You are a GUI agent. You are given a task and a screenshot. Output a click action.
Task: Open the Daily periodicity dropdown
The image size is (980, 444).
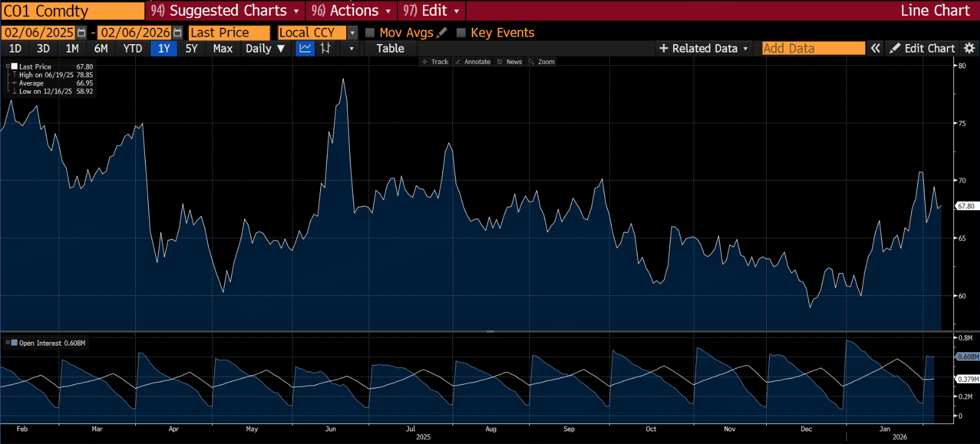coord(265,48)
